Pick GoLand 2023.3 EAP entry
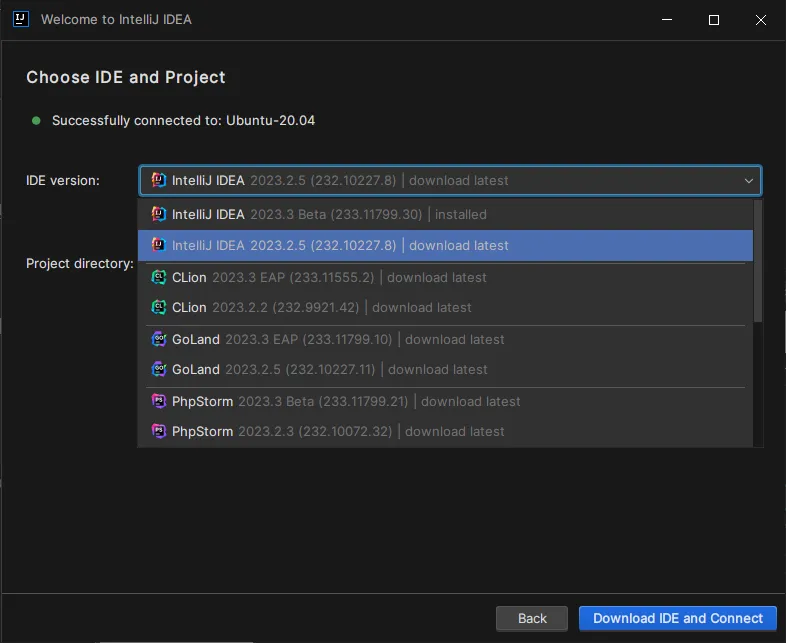This screenshot has height=643, width=786. click(445, 339)
